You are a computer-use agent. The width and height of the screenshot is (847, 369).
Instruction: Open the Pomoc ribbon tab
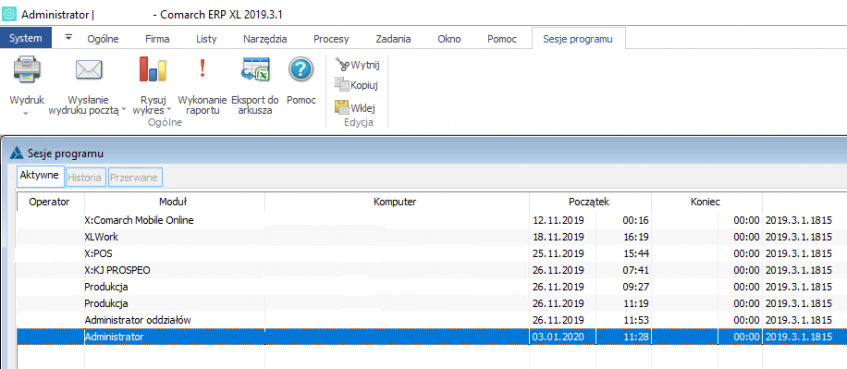tap(502, 39)
